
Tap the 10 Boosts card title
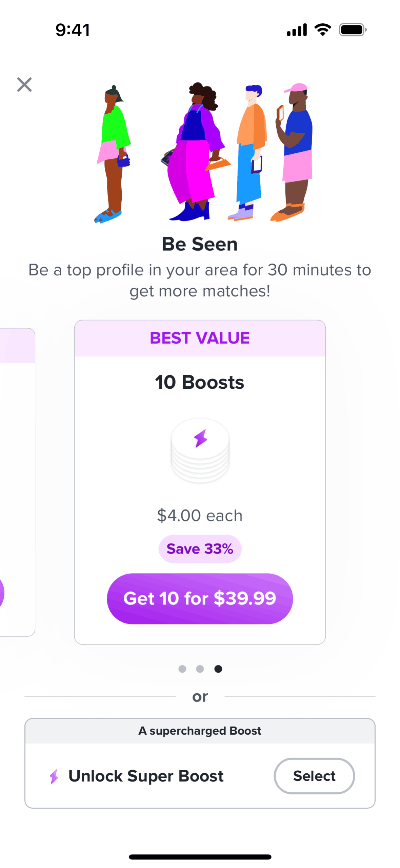point(200,382)
